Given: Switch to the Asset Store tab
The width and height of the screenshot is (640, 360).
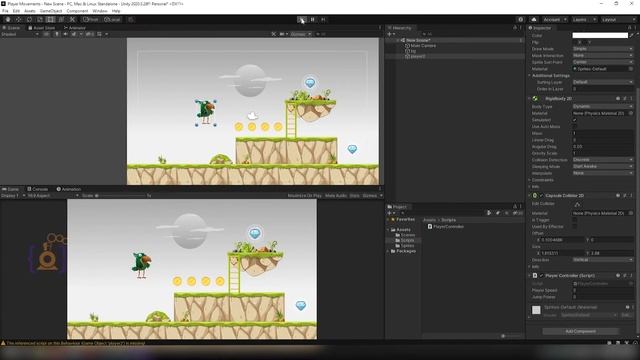Looking at the screenshot, I should [x=42, y=28].
